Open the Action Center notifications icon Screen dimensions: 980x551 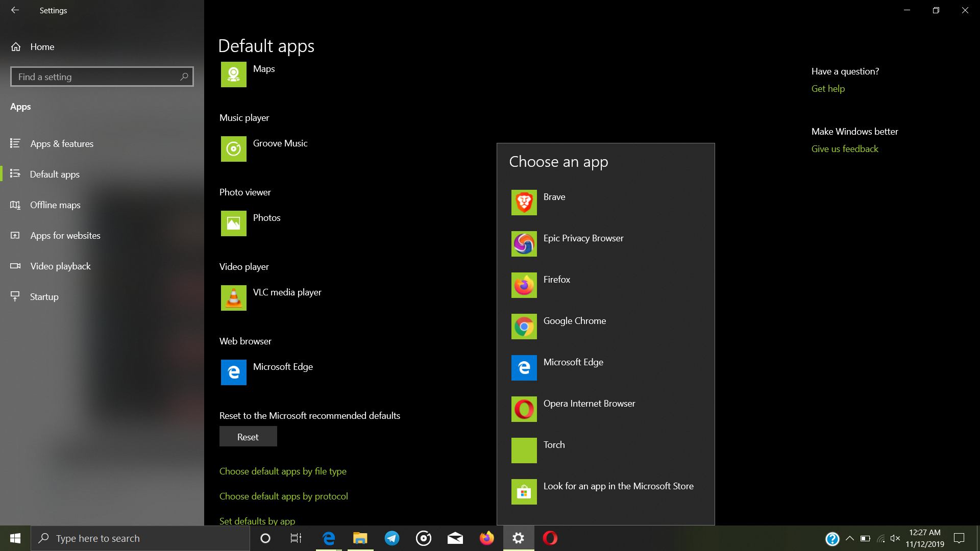pos(959,538)
